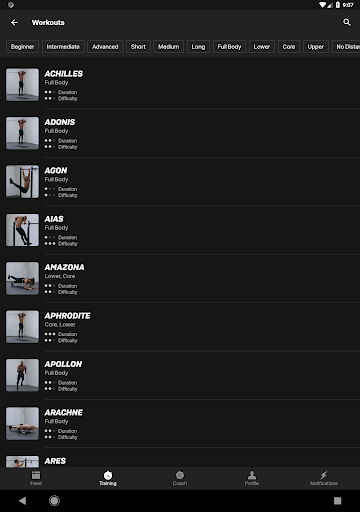Open Notifications lightning bolt icon
Viewport: 360px width, 512px height.
click(324, 475)
